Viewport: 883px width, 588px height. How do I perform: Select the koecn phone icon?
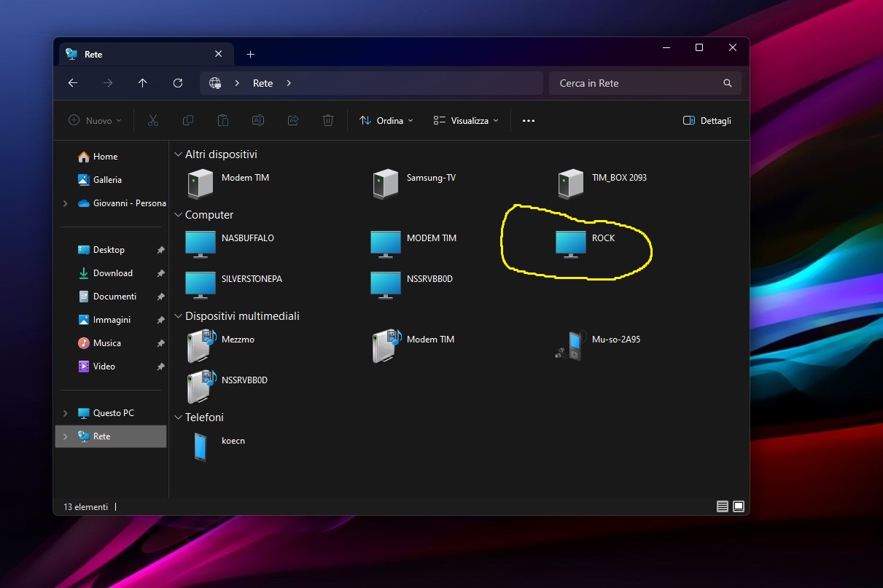pyautogui.click(x=201, y=446)
